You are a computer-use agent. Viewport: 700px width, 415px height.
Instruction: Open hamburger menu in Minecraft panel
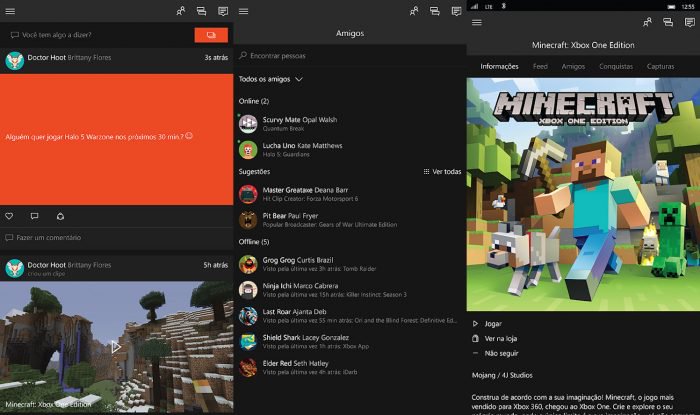point(477,22)
